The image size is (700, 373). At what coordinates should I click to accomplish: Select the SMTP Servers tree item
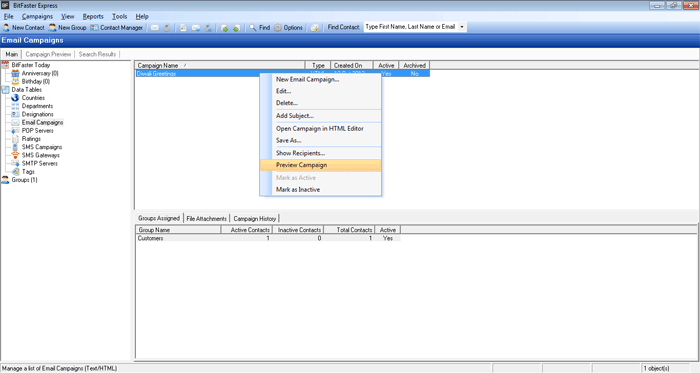pos(39,164)
